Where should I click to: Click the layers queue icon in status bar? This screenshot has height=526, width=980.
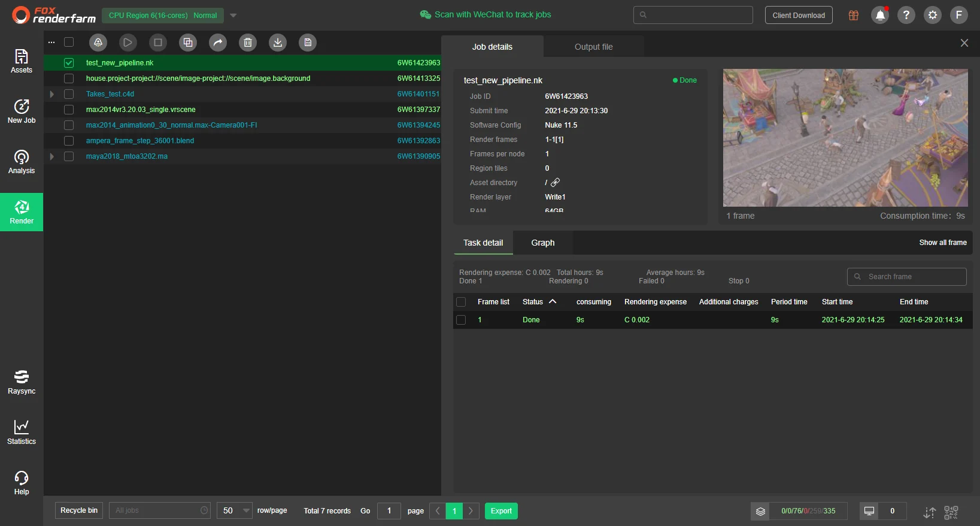pyautogui.click(x=760, y=511)
